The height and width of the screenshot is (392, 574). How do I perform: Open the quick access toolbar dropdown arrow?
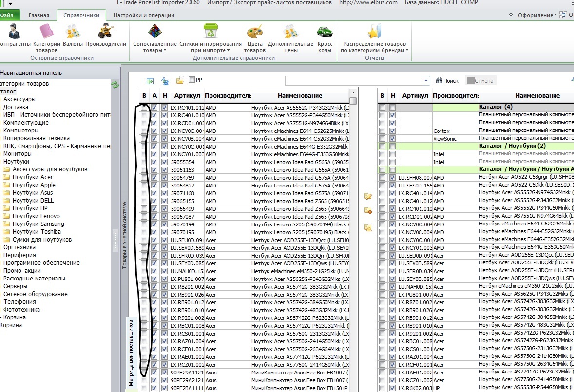pyautogui.click(x=10, y=3)
